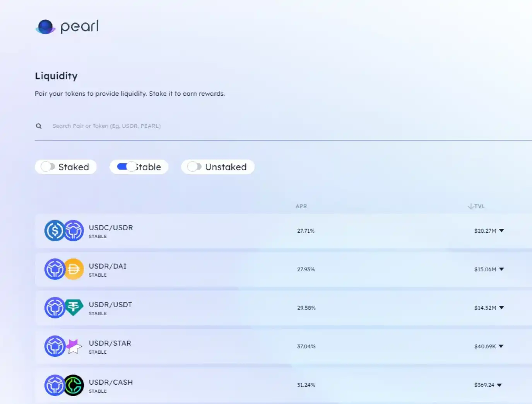Expand the USDR/STAR pool dropdown arrow

501,346
